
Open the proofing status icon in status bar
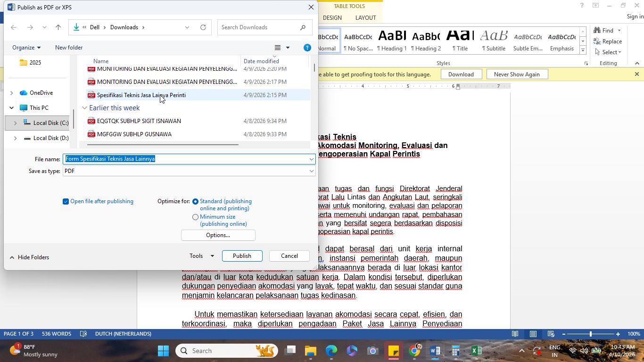83,334
